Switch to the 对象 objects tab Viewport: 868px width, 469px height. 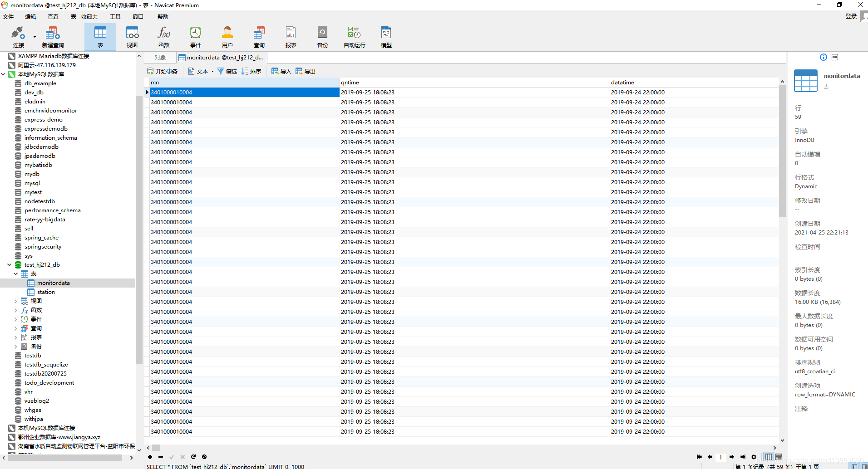[160, 58]
